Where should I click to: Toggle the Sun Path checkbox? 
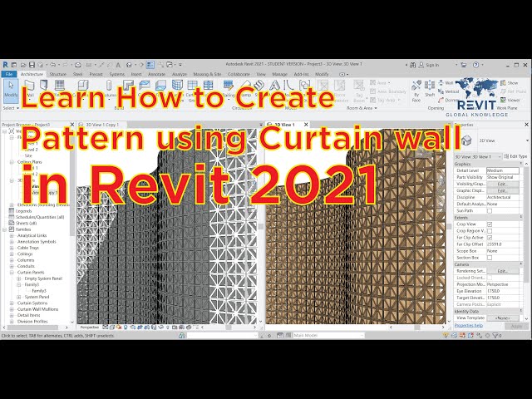[x=490, y=210]
